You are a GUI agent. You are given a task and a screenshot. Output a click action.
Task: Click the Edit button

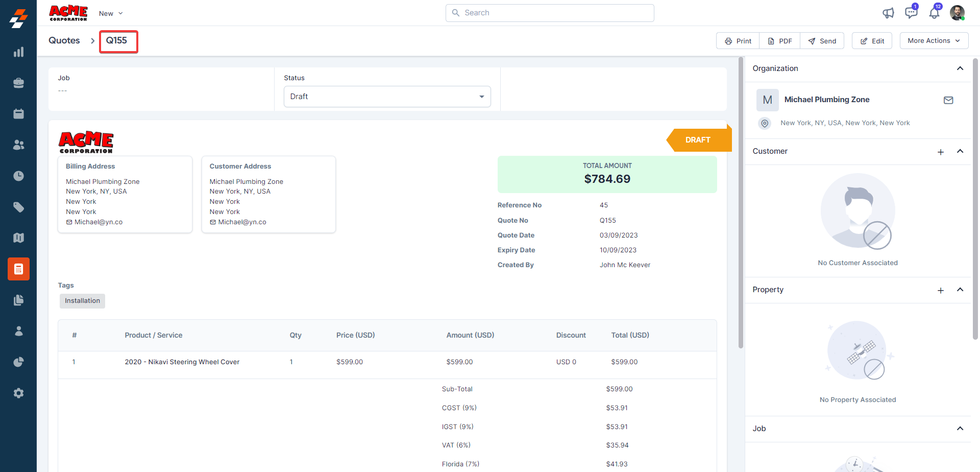click(x=872, y=41)
